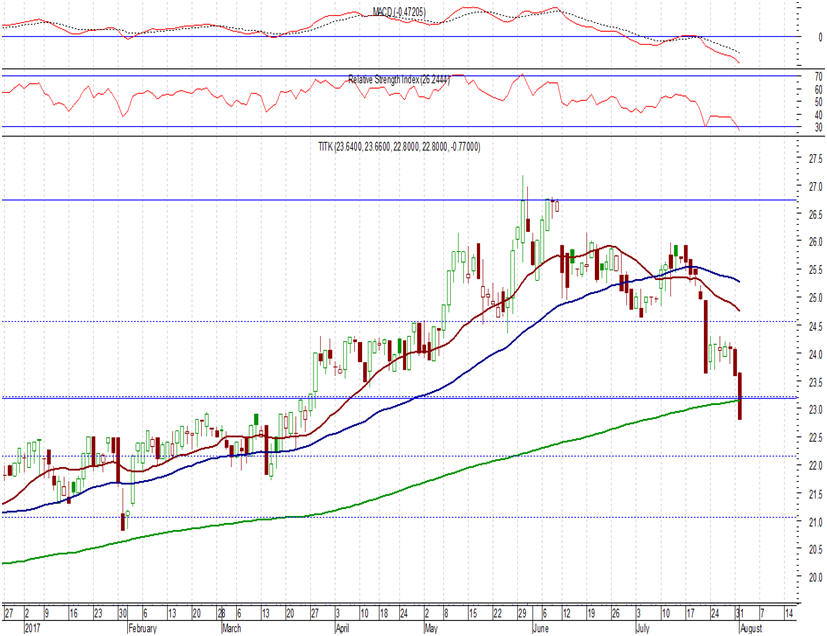Click the Relative Strength Index (26.2444) title
The width and height of the screenshot is (827, 636).
coord(399,80)
